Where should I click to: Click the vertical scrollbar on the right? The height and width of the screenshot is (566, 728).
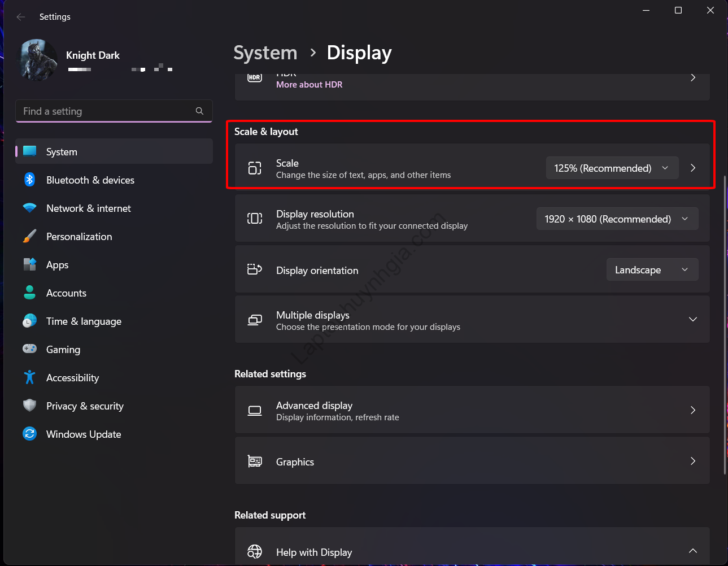point(725,325)
